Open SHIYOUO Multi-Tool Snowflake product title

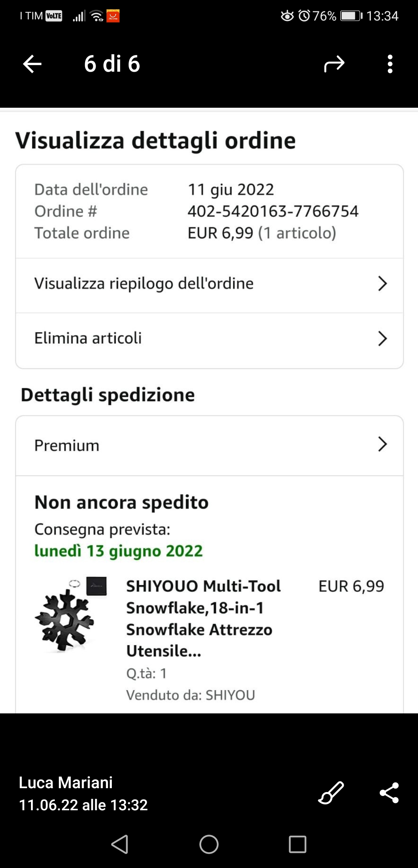204,618
